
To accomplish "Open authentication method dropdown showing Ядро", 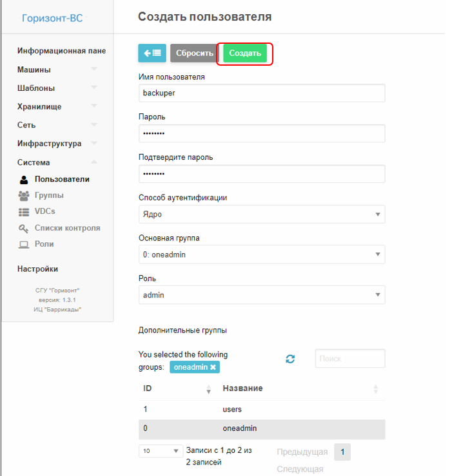I will tap(262, 214).
